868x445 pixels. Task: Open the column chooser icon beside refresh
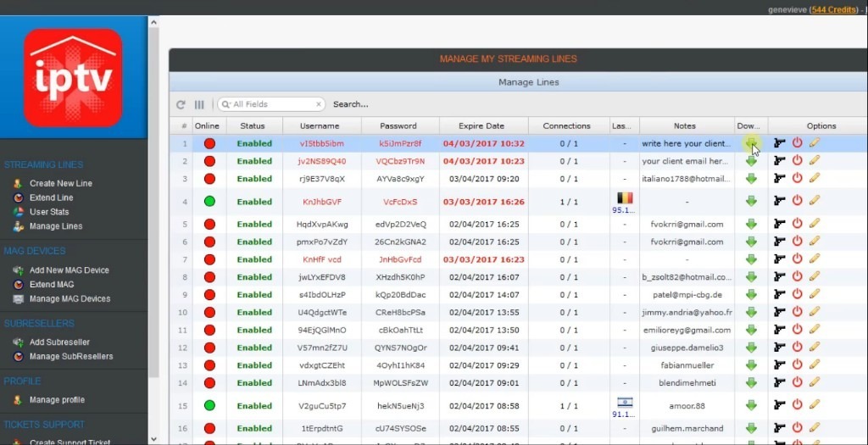pyautogui.click(x=199, y=104)
